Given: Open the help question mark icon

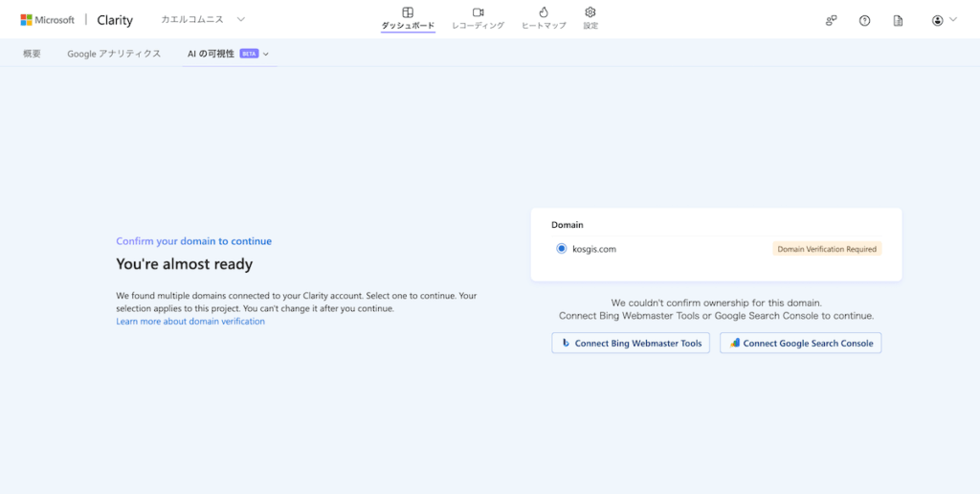Looking at the screenshot, I should tap(864, 21).
